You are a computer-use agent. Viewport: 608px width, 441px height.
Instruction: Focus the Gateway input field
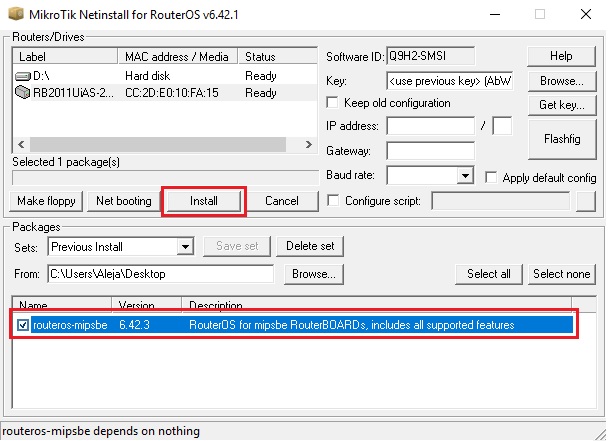pos(430,150)
